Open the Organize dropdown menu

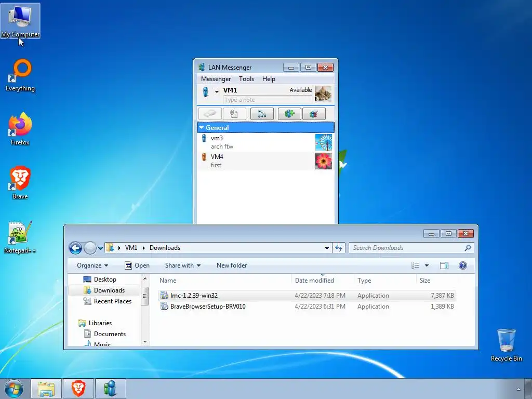click(x=92, y=265)
